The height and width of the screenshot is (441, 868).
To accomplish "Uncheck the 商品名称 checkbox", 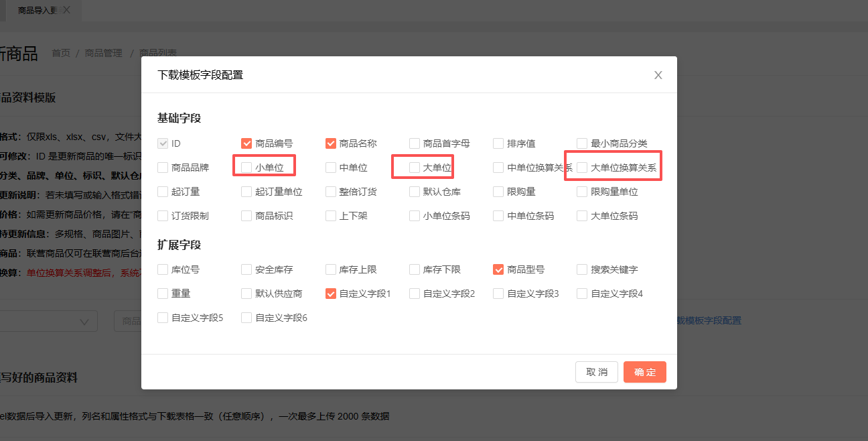I will (331, 143).
